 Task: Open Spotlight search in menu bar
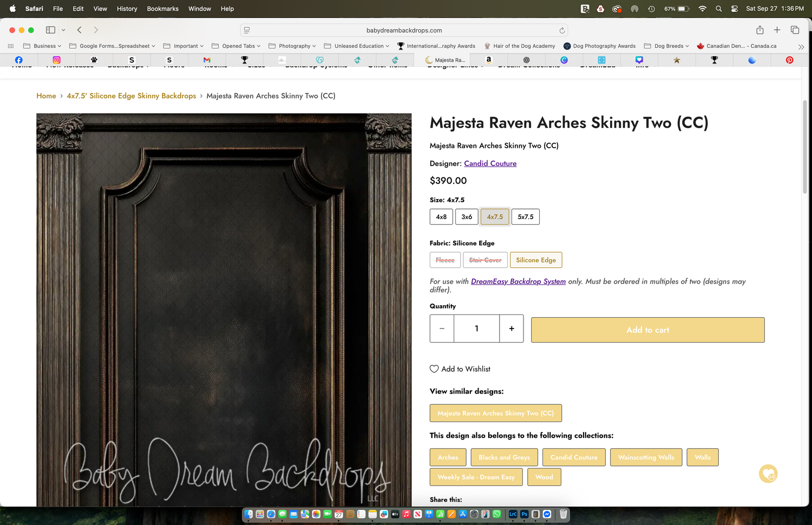(x=718, y=9)
